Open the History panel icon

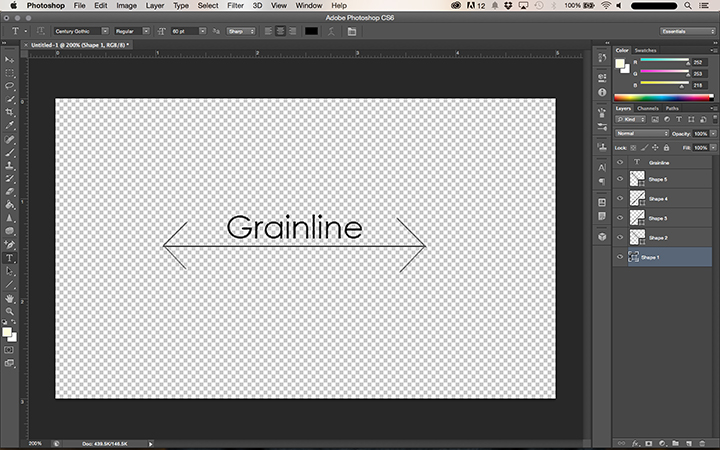point(602,58)
